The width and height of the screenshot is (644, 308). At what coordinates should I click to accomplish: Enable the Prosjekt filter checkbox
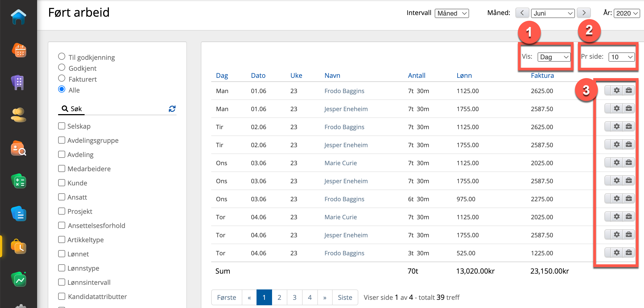point(62,211)
